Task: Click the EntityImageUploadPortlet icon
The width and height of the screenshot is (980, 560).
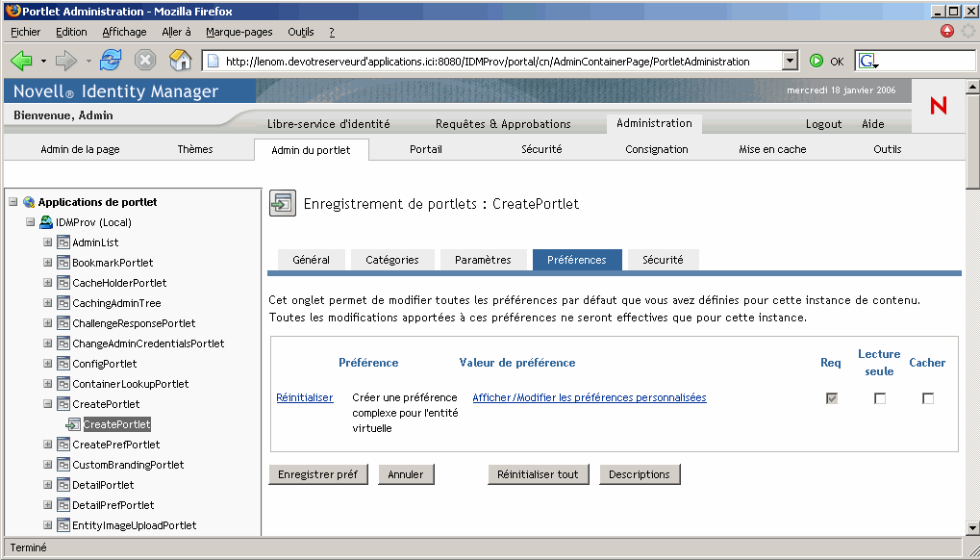Action: tap(63, 525)
